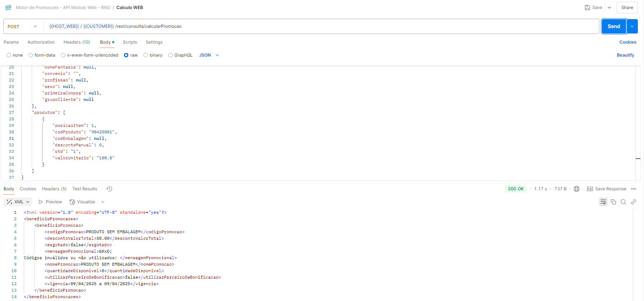Switch to the Authorization tab
644x301 pixels.
pos(41,42)
